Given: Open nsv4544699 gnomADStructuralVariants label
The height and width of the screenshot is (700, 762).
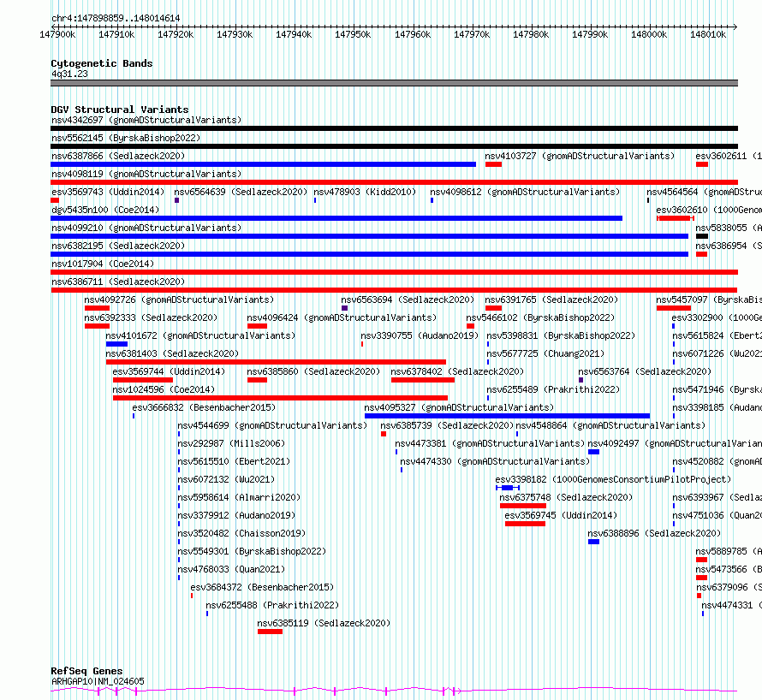Looking at the screenshot, I should click(x=272, y=425).
